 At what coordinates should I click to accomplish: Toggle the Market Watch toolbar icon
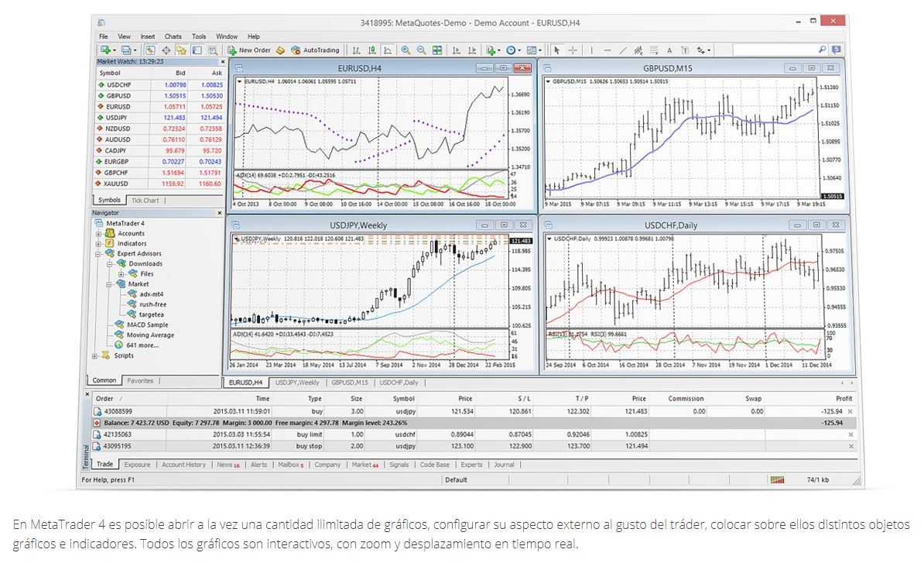pos(150,50)
